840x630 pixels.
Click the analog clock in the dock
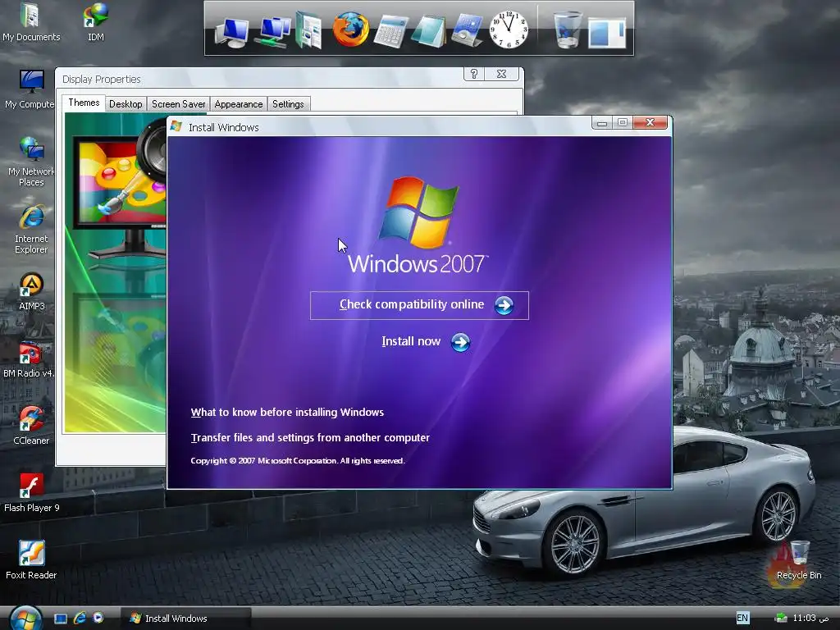(x=509, y=30)
